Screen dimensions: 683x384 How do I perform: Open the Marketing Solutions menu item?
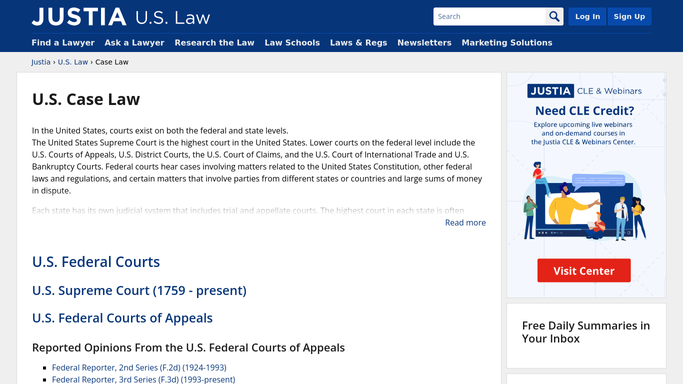[507, 43]
